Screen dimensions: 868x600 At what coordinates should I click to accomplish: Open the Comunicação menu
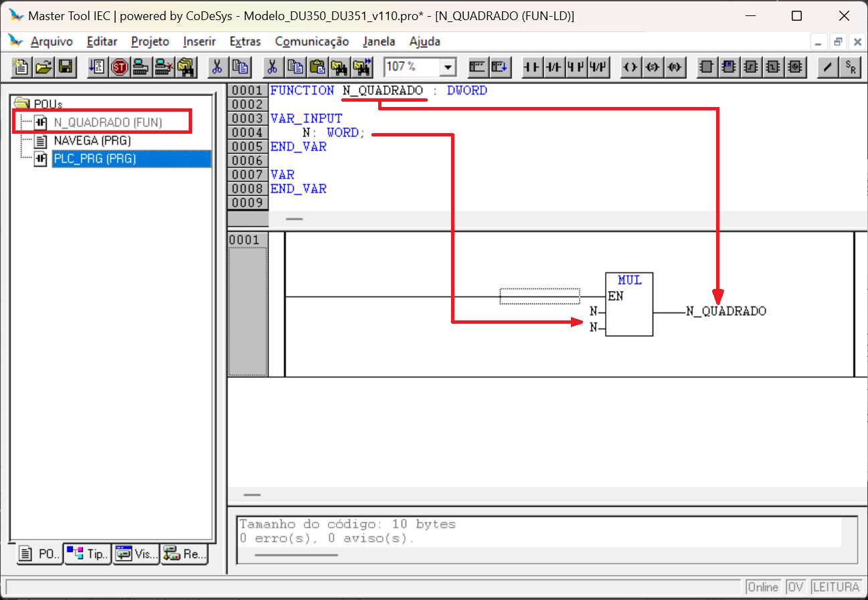click(312, 41)
